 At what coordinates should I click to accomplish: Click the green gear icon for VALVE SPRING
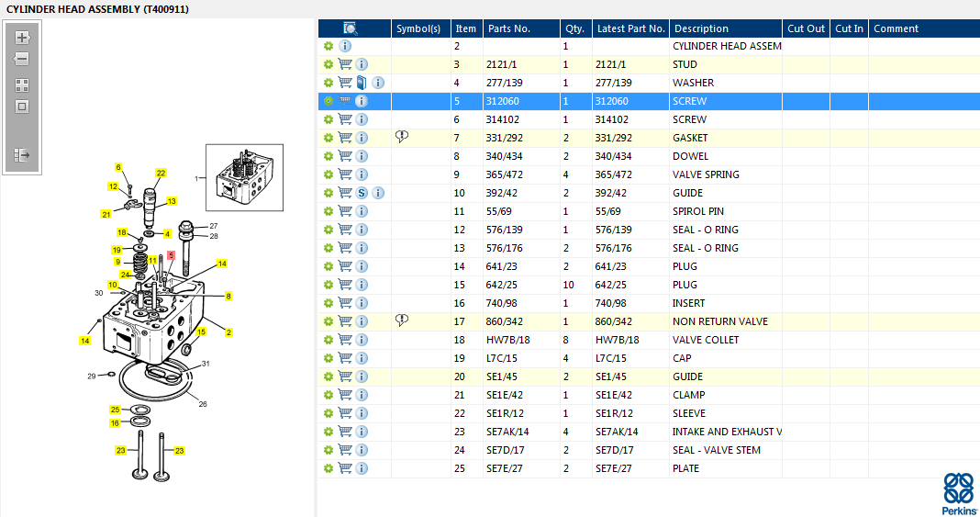coord(329,174)
